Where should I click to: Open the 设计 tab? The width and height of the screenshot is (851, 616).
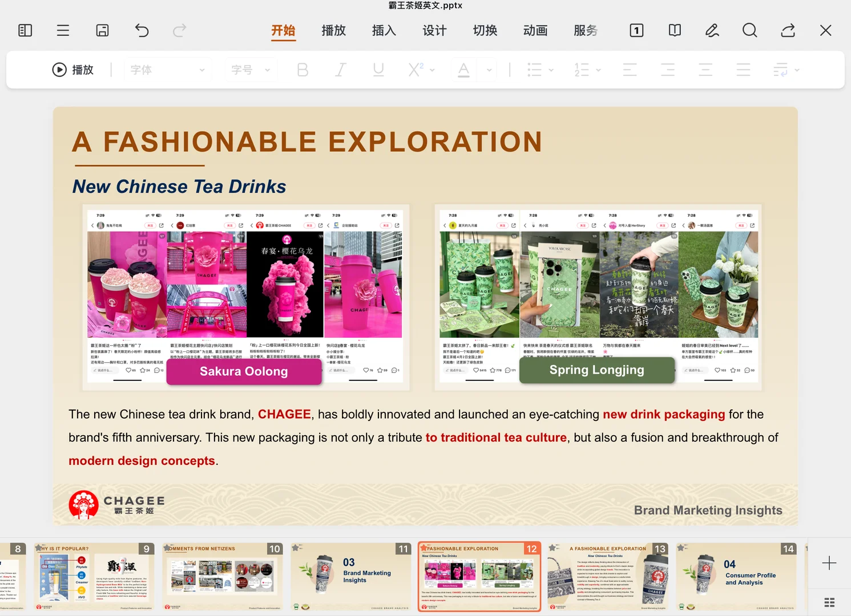coord(435,30)
